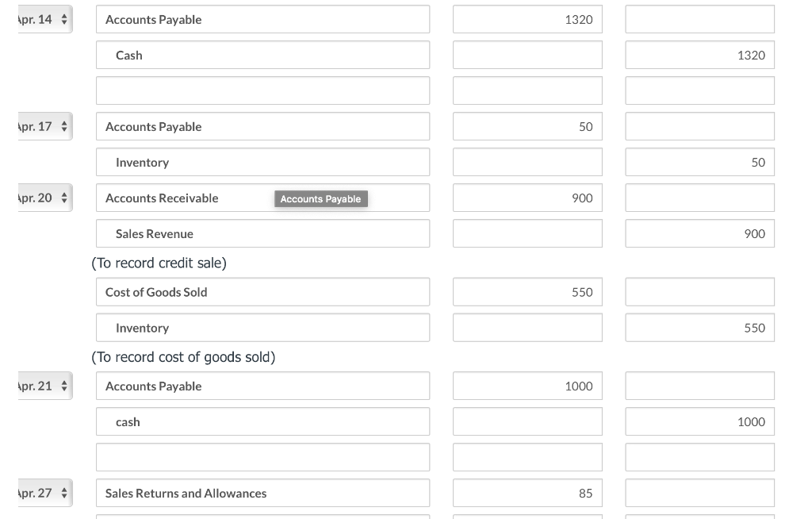This screenshot has height=519, width=812.
Task: Click the Sales Returns and Allowances field
Action: (262, 493)
